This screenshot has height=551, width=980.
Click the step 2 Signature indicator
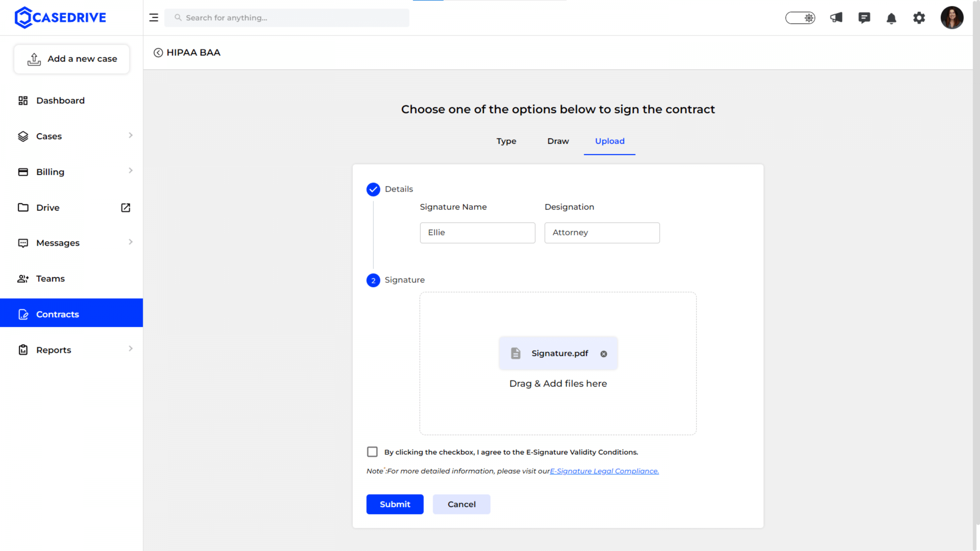373,280
